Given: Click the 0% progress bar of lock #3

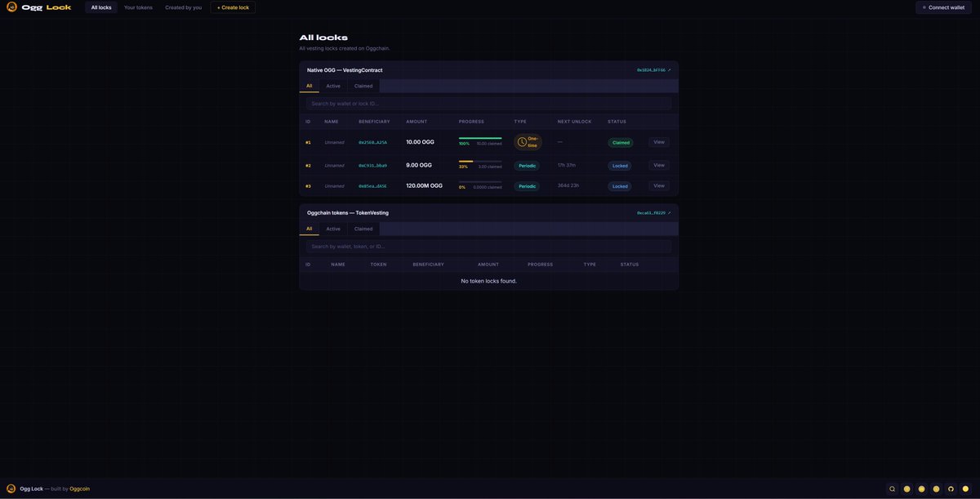Looking at the screenshot, I should pos(480,181).
